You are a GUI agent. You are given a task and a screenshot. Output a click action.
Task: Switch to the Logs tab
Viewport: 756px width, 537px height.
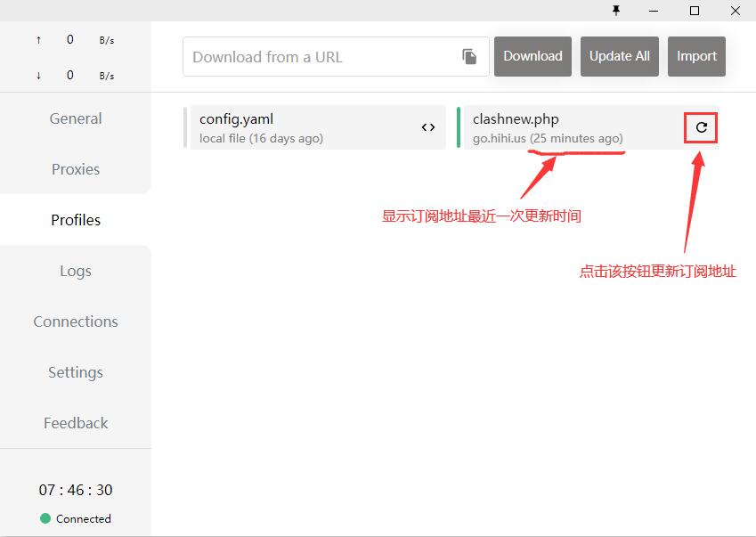tap(76, 271)
